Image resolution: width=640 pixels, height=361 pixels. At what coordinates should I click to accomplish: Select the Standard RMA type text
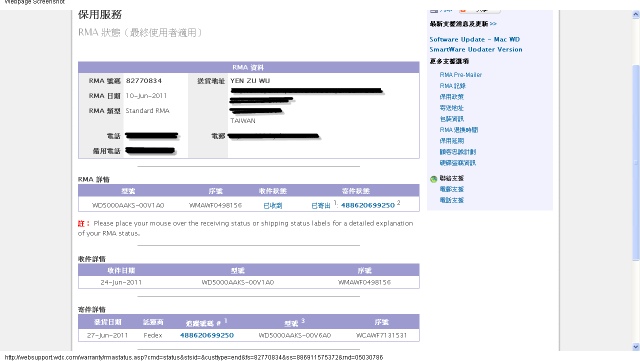click(147, 111)
